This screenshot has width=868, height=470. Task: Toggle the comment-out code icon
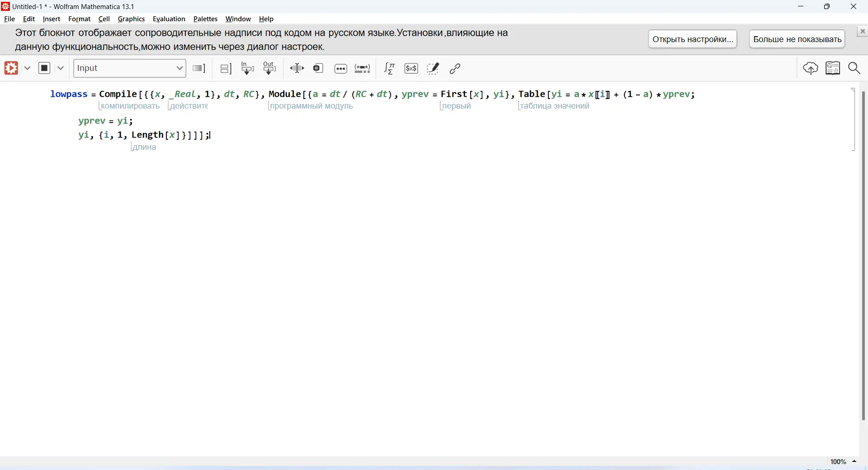click(x=363, y=68)
